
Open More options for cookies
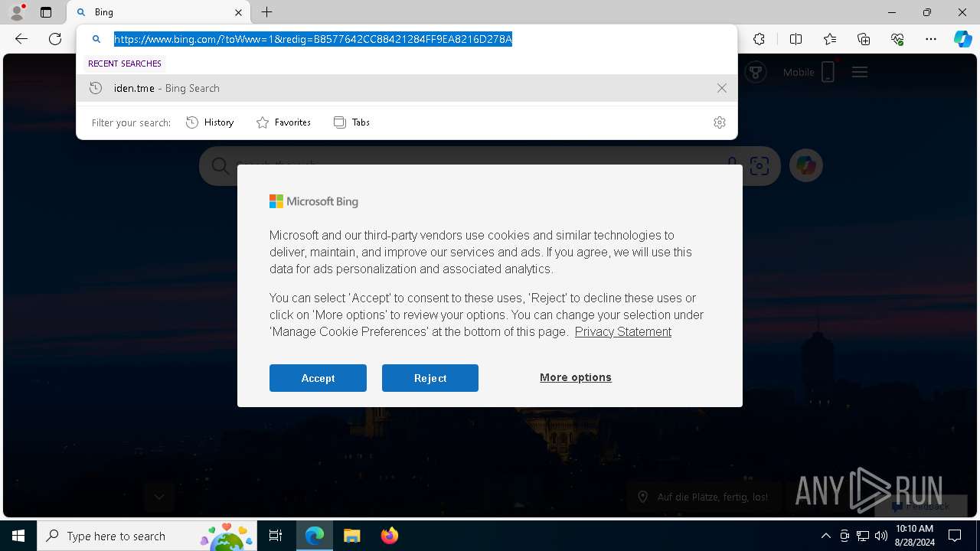tap(576, 377)
